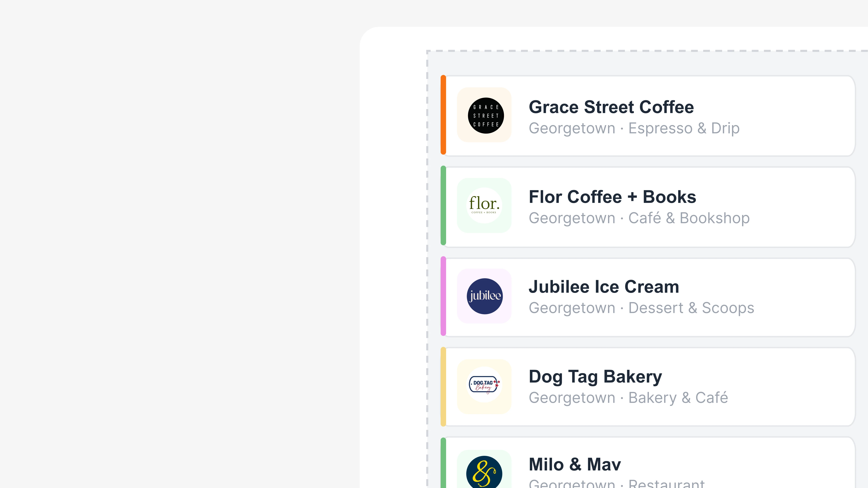Click the pink accent bar on Jubilee card
The width and height of the screenshot is (868, 488).
(443, 296)
